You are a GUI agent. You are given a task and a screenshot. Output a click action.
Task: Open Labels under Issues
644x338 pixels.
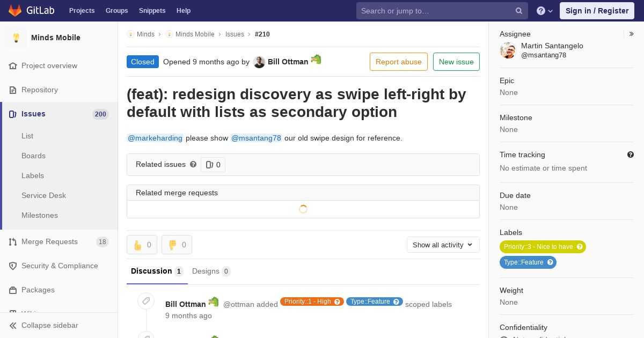33,175
